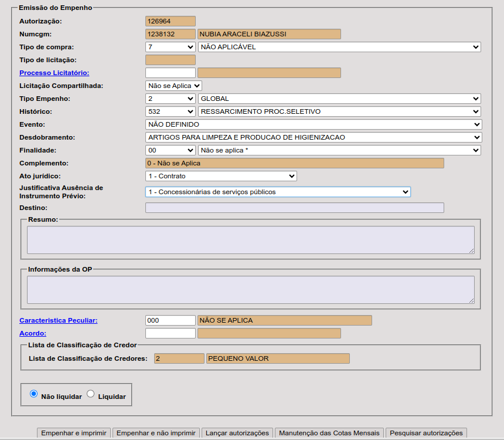The width and height of the screenshot is (504, 440).
Task: Click the Processo Licitatório link
Action: point(54,73)
